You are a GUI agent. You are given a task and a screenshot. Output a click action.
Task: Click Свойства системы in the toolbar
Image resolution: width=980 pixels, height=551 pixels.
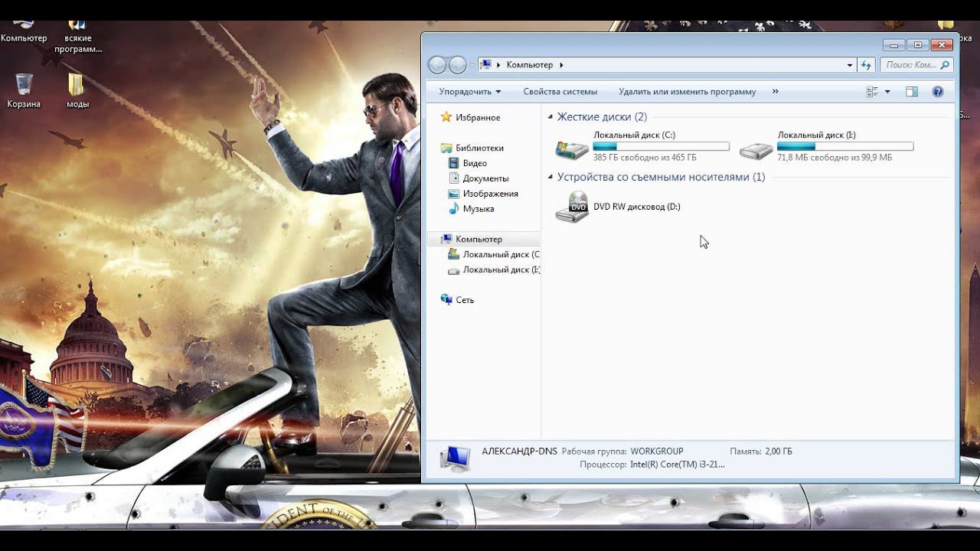560,92
